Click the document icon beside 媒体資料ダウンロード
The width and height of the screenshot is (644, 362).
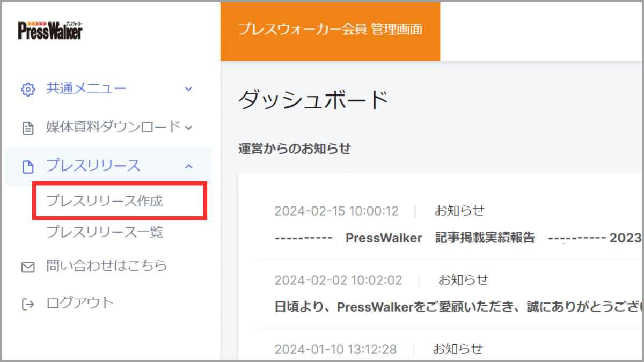pos(28,127)
